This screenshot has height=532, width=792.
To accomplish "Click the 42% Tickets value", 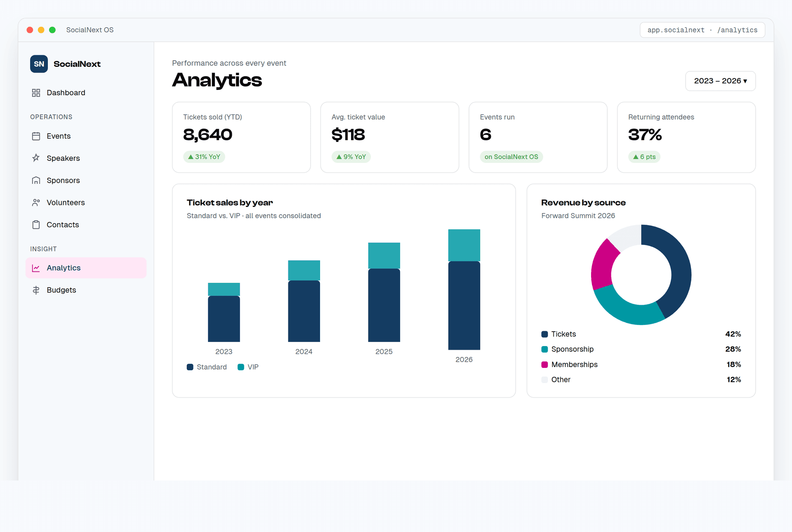I will pos(733,334).
